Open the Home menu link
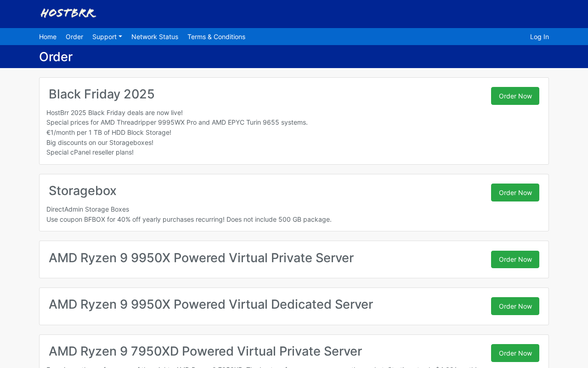The height and width of the screenshot is (368, 588). click(48, 37)
